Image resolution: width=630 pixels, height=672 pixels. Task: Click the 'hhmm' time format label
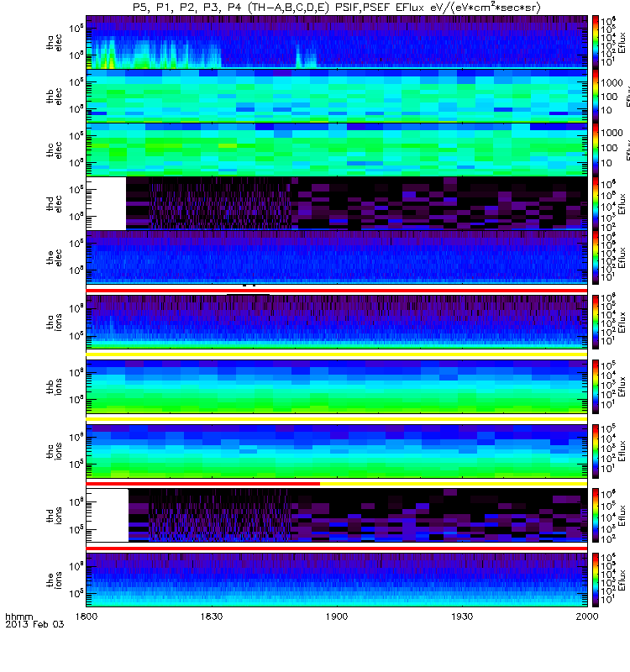(18, 617)
